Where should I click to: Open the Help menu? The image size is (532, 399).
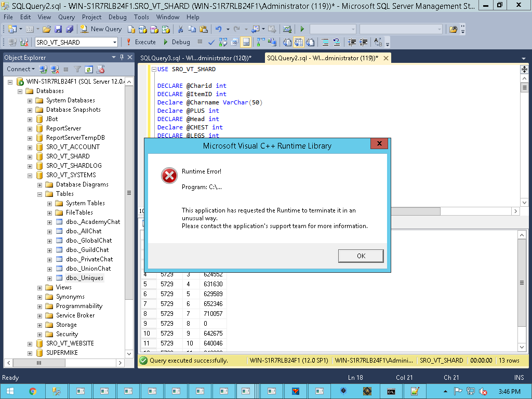click(193, 17)
